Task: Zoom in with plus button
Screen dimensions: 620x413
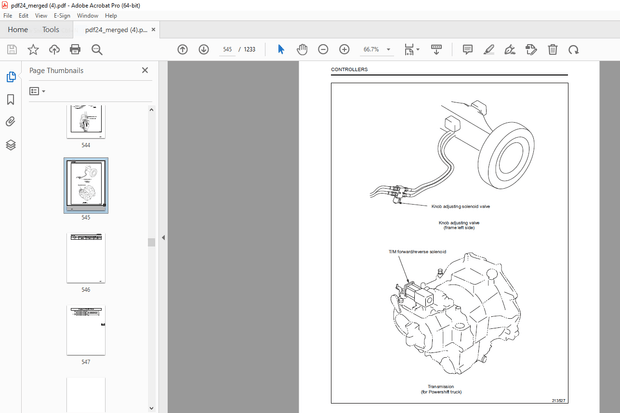Action: [344, 49]
